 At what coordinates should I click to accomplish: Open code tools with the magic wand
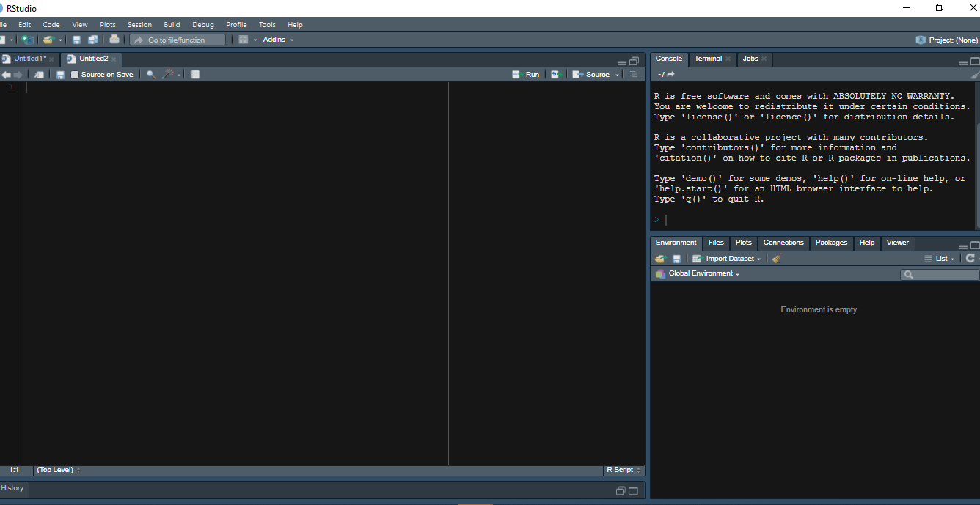point(168,74)
